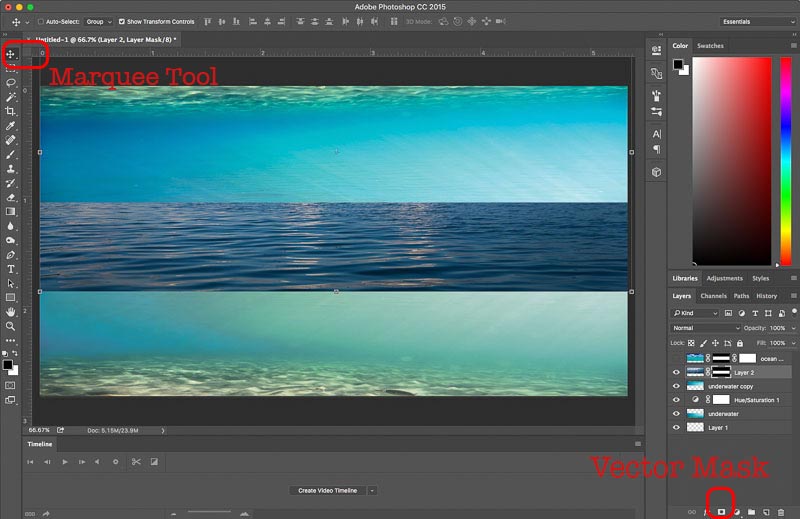Add a layer mask
This screenshot has height=519, width=800.
(721, 512)
